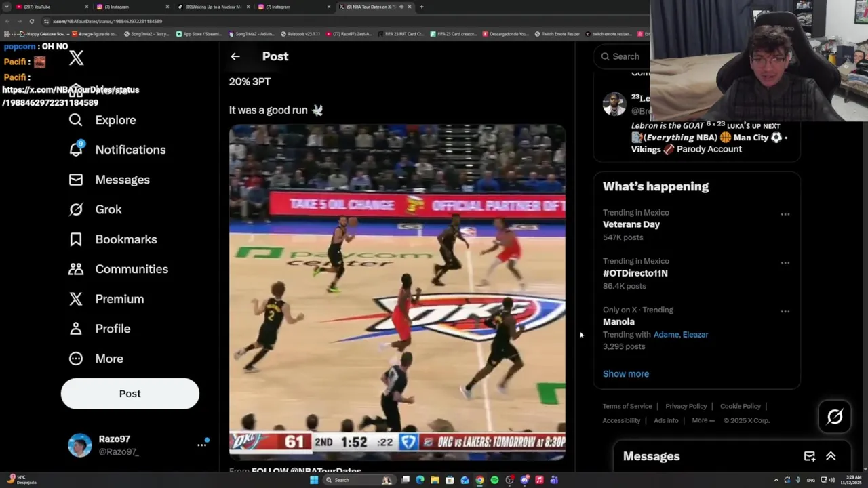Open the Manola trend

[x=696, y=328]
